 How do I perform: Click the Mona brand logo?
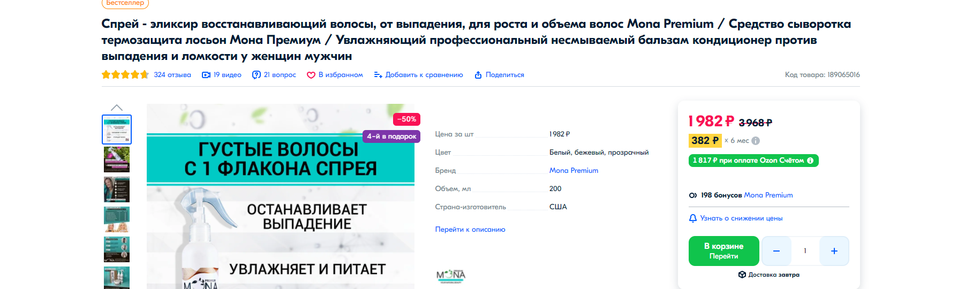tap(451, 276)
